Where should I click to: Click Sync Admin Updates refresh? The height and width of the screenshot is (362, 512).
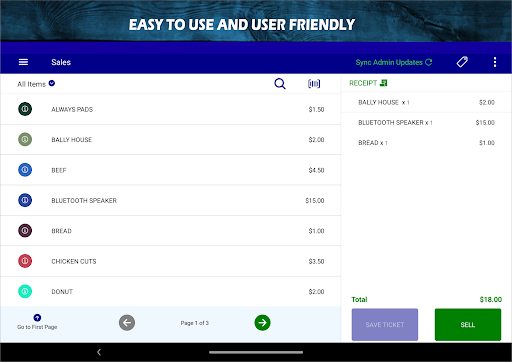coord(394,62)
